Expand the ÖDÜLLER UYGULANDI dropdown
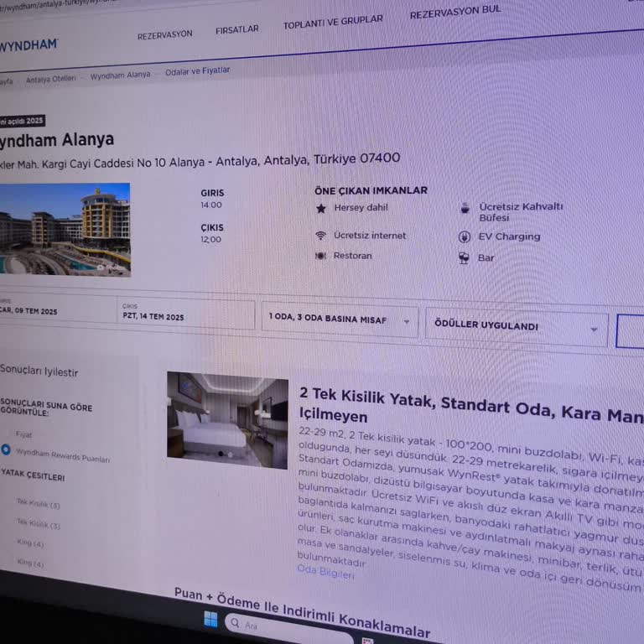This screenshot has width=644, height=644. coord(517,327)
